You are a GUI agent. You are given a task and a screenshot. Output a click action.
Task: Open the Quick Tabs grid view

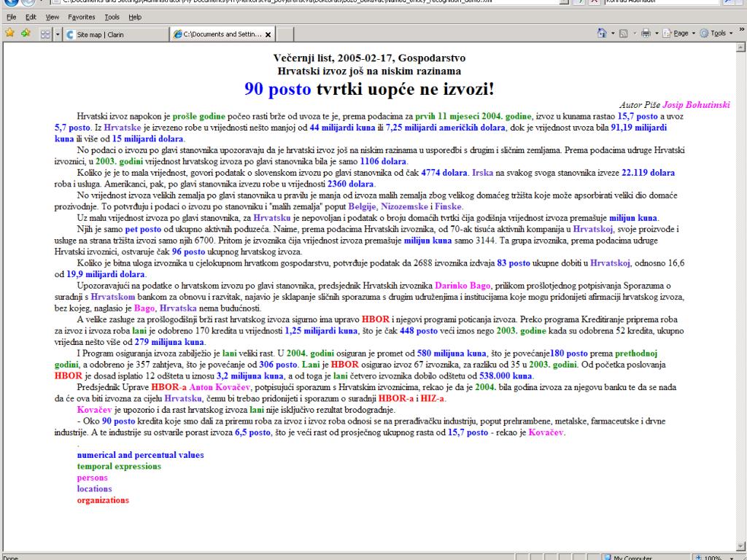(45, 34)
